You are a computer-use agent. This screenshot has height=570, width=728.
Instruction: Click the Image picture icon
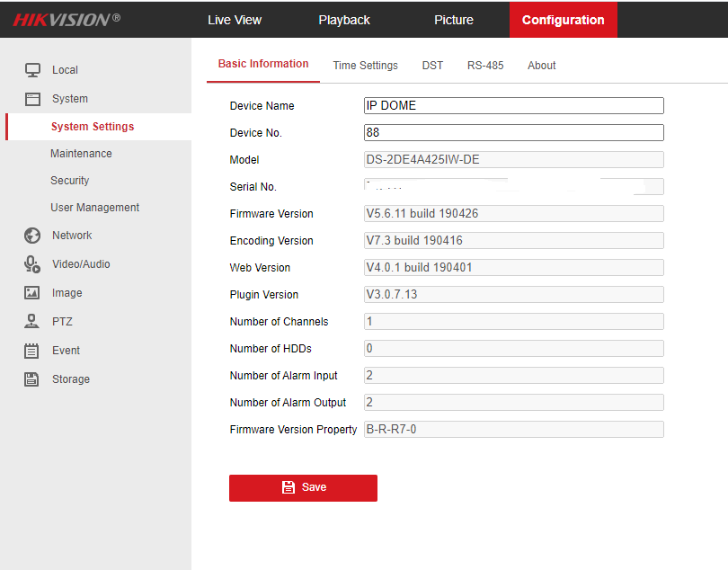pyautogui.click(x=32, y=293)
